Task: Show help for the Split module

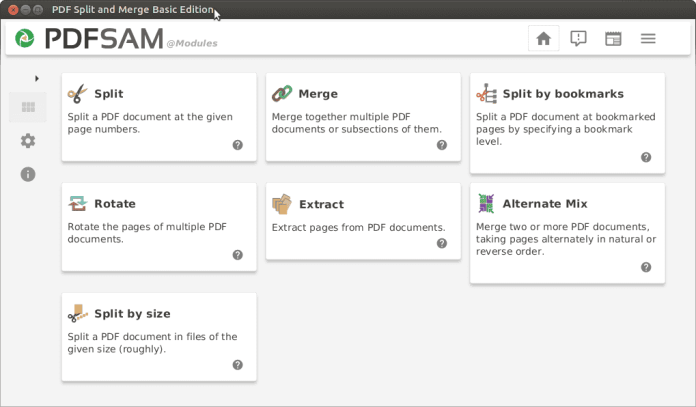Action: (x=238, y=145)
